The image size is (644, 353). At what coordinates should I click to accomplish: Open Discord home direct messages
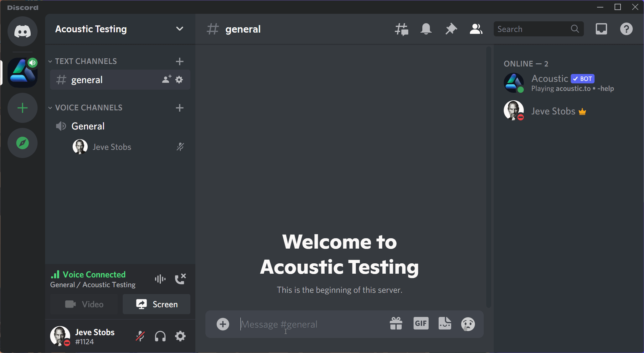tap(23, 31)
